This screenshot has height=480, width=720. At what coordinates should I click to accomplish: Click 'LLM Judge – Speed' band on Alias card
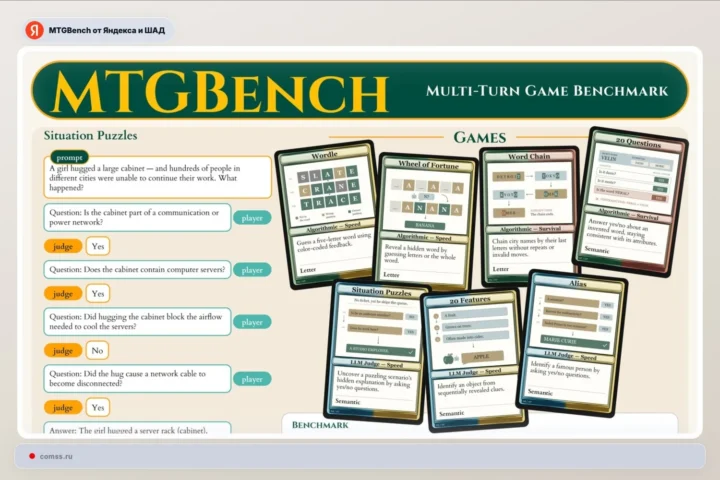[x=570, y=356]
